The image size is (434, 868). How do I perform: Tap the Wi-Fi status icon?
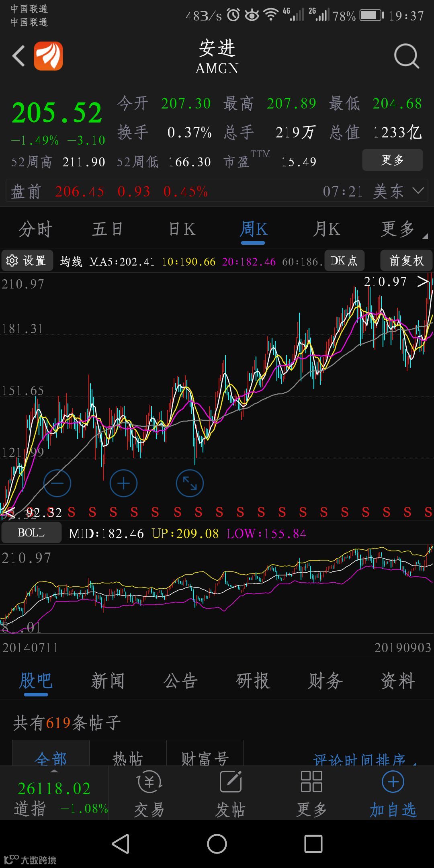click(271, 15)
